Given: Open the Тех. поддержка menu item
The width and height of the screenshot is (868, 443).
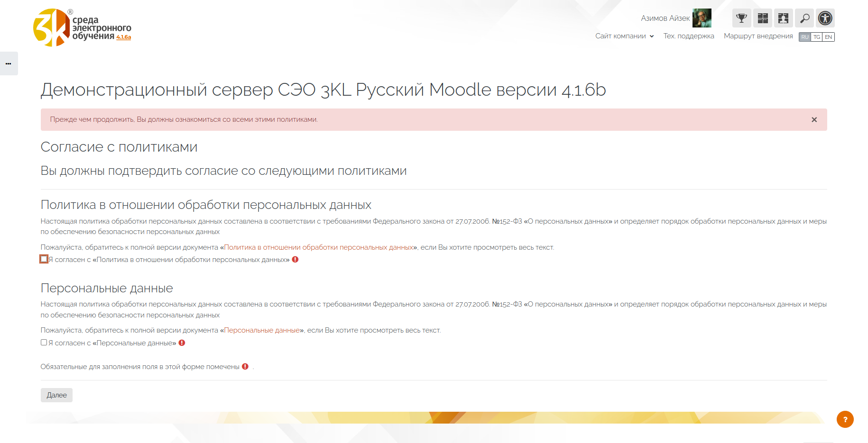Looking at the screenshot, I should coord(689,36).
